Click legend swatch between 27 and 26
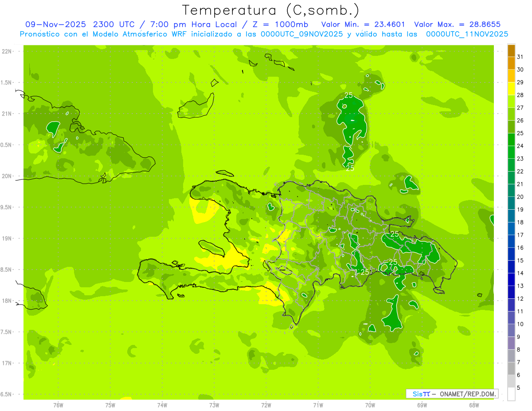Image resolution: width=532 pixels, height=411 pixels. tap(511, 114)
